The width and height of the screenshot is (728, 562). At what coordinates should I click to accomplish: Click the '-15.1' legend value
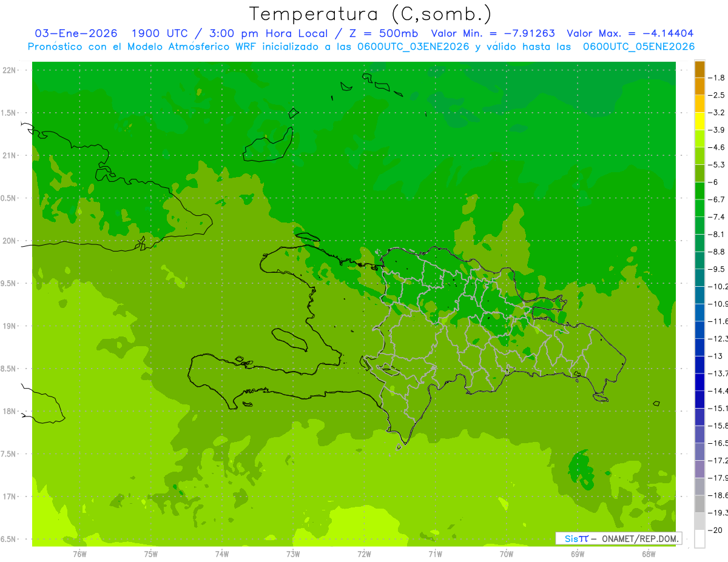tap(718, 408)
